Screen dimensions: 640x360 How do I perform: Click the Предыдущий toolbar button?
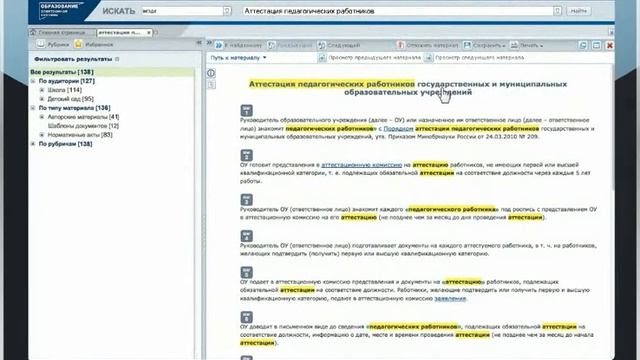point(290,45)
